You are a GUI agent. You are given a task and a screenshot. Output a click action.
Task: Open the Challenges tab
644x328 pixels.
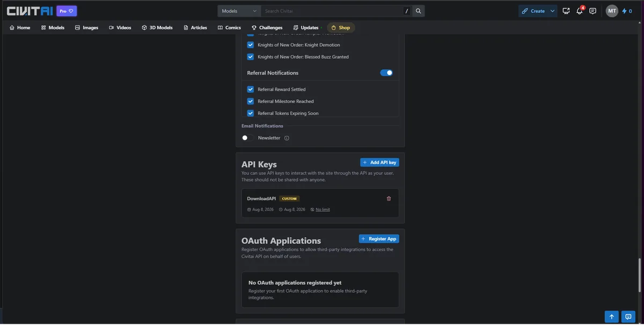tap(267, 27)
